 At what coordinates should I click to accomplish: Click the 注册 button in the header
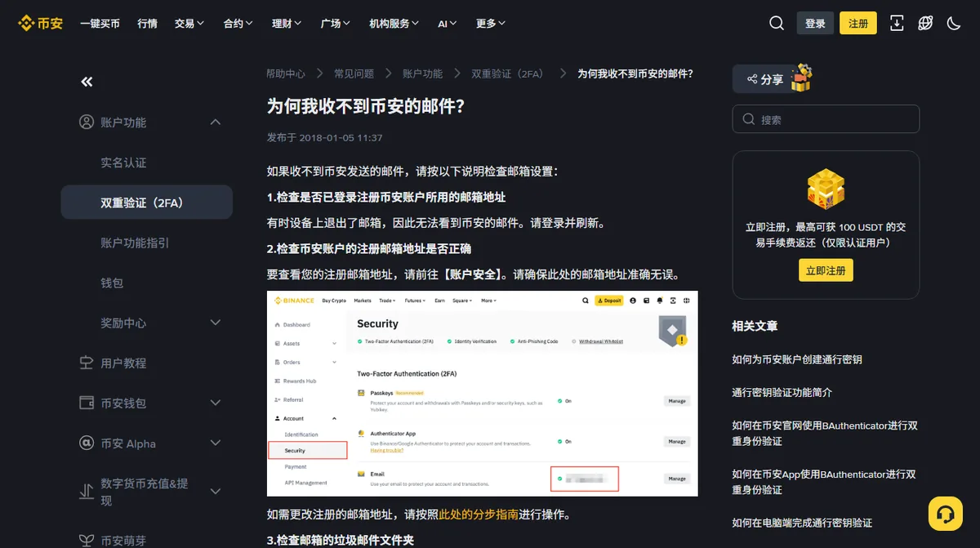[858, 23]
